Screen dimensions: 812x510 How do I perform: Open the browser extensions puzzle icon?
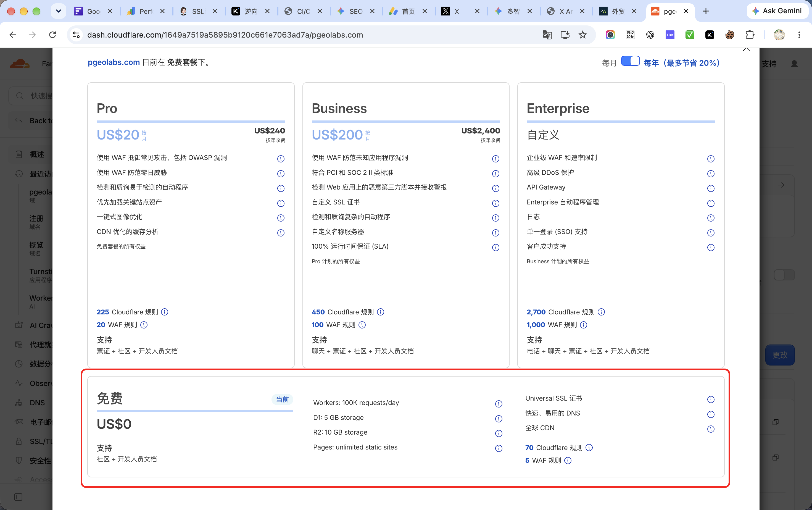750,35
